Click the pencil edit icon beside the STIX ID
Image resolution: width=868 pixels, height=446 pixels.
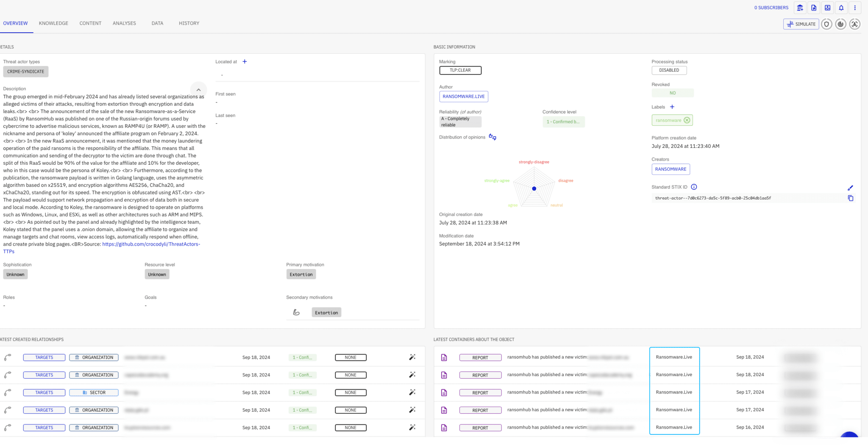851,188
